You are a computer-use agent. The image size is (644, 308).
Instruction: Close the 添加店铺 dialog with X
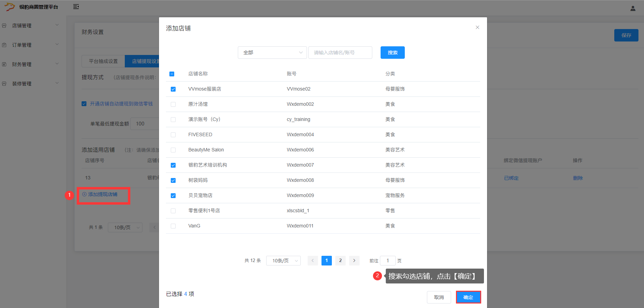point(477,27)
